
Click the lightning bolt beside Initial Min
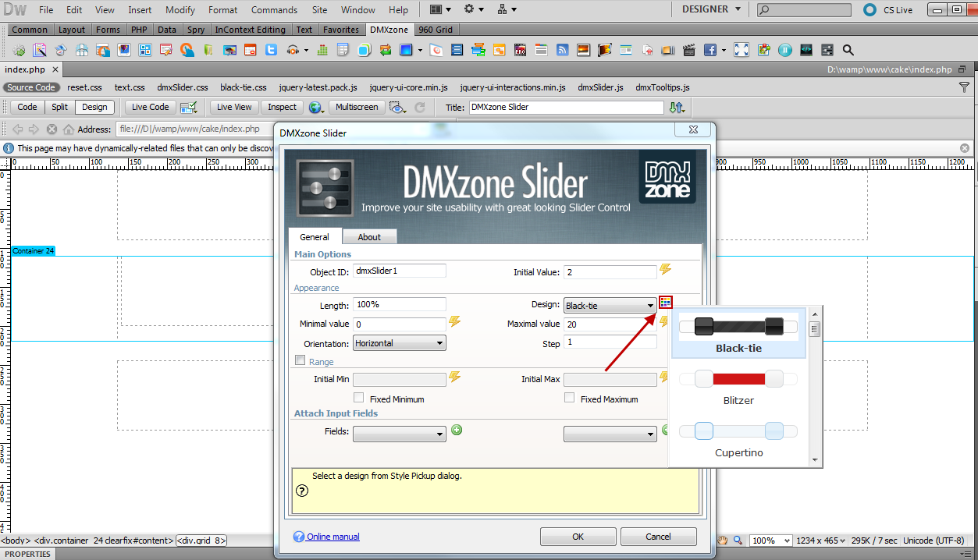pyautogui.click(x=454, y=377)
